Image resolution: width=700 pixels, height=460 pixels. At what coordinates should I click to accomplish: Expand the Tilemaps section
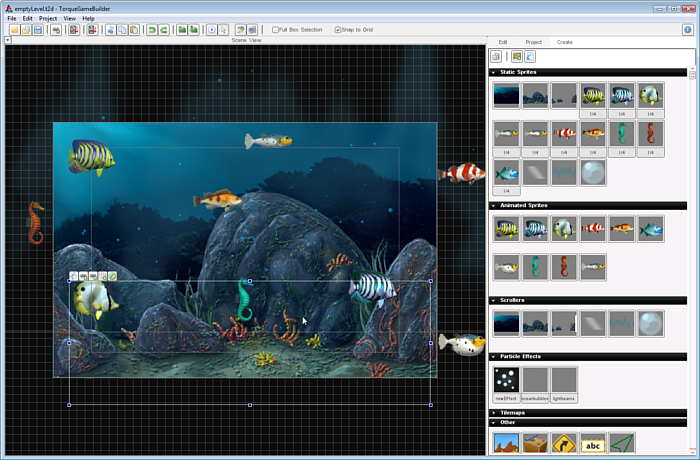pos(493,412)
